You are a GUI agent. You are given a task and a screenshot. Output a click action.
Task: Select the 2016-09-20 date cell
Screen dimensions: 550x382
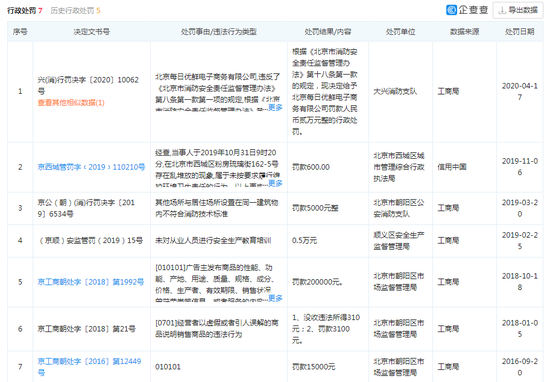click(x=519, y=367)
